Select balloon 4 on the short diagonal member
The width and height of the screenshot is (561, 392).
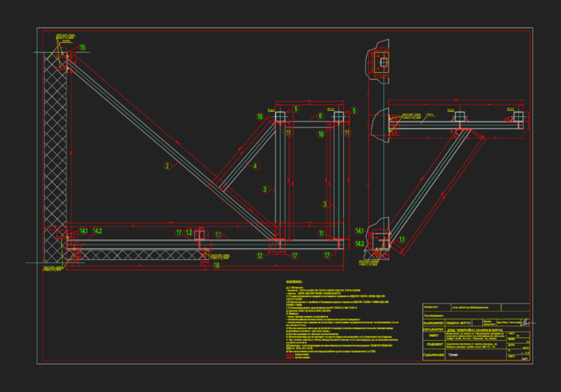click(x=255, y=166)
